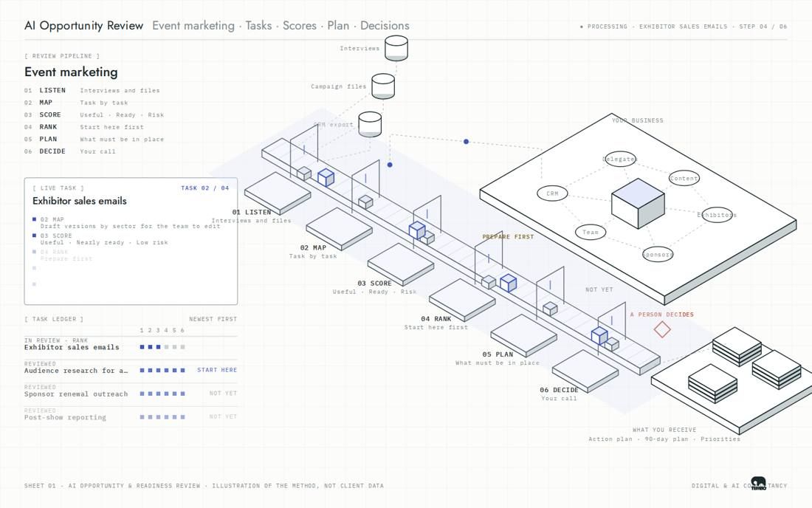
Task: Click the 05 PLAN platform label in diagram
Action: (x=498, y=354)
